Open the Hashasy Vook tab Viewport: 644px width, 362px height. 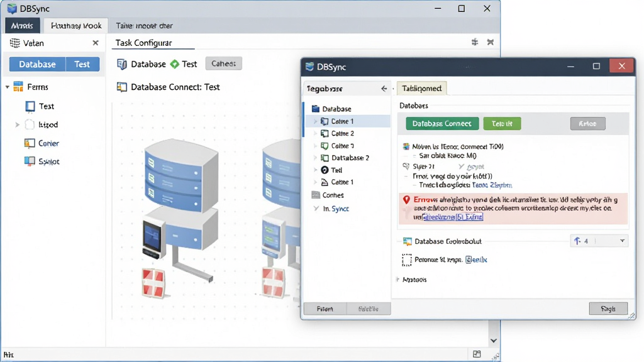[76, 25]
